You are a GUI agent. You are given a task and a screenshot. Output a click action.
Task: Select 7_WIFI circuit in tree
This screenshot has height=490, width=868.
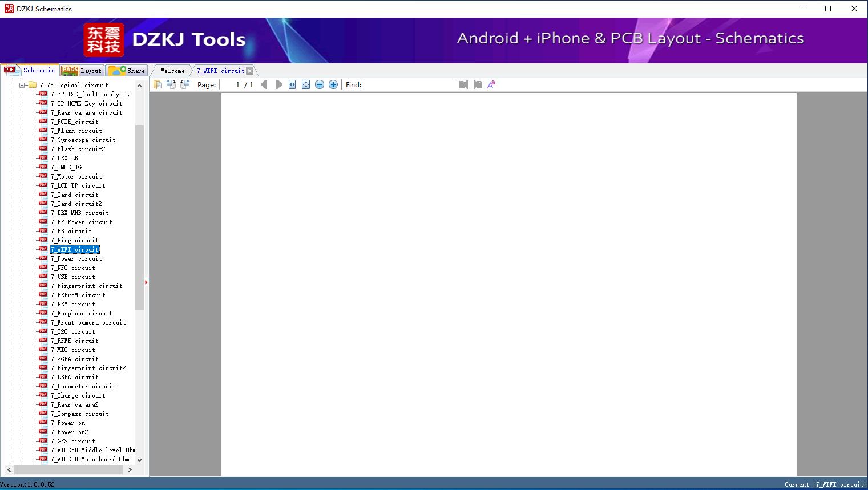click(75, 249)
